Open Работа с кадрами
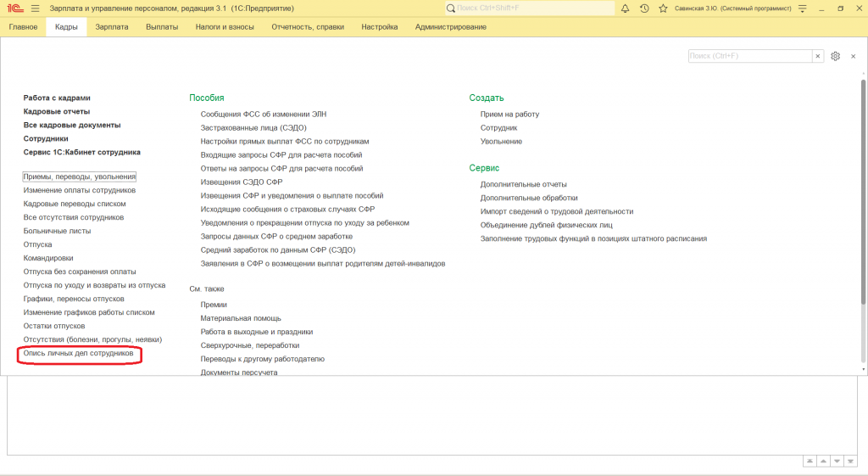The width and height of the screenshot is (868, 476). tap(57, 98)
